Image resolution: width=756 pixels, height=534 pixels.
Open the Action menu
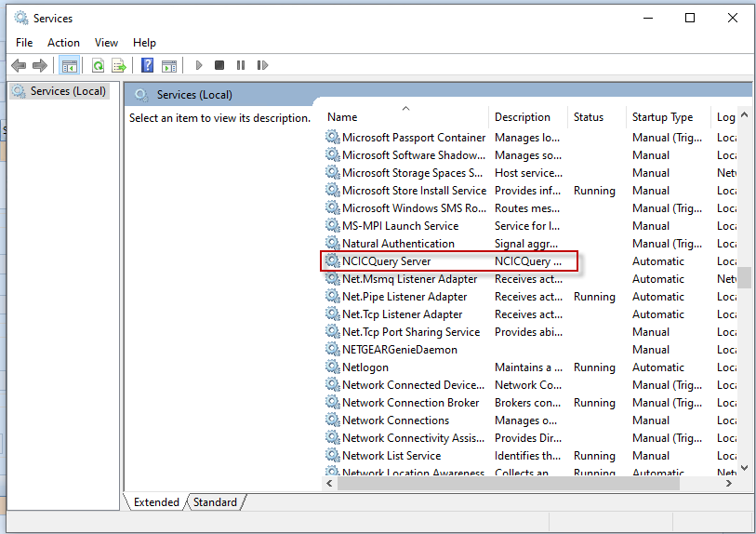[x=63, y=43]
